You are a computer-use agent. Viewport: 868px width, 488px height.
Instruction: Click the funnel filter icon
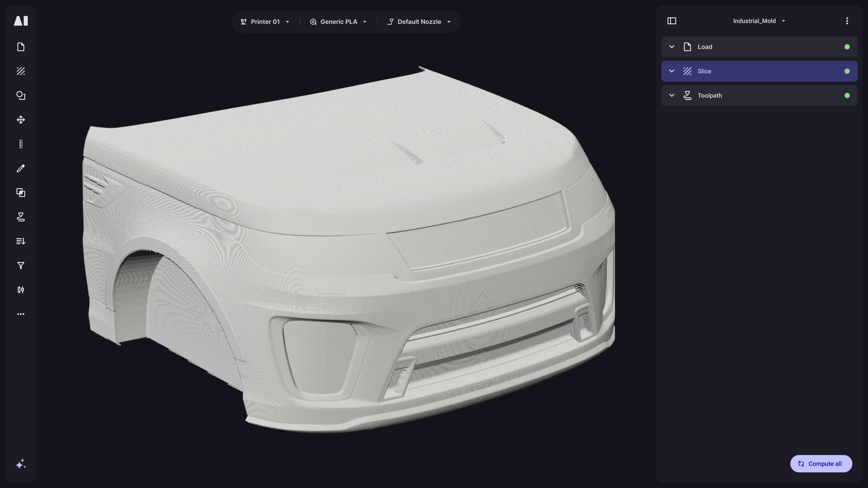point(21,265)
